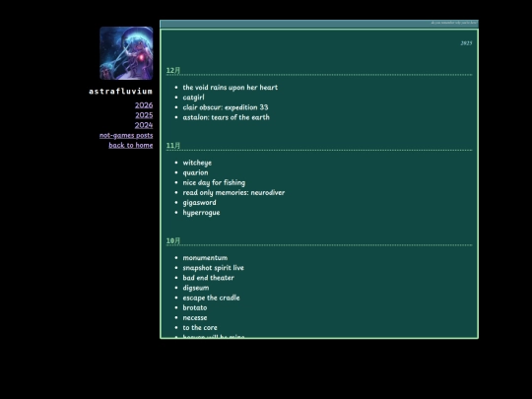The height and width of the screenshot is (399, 532).
Task: Select the 12月 month heading
Action: point(173,71)
